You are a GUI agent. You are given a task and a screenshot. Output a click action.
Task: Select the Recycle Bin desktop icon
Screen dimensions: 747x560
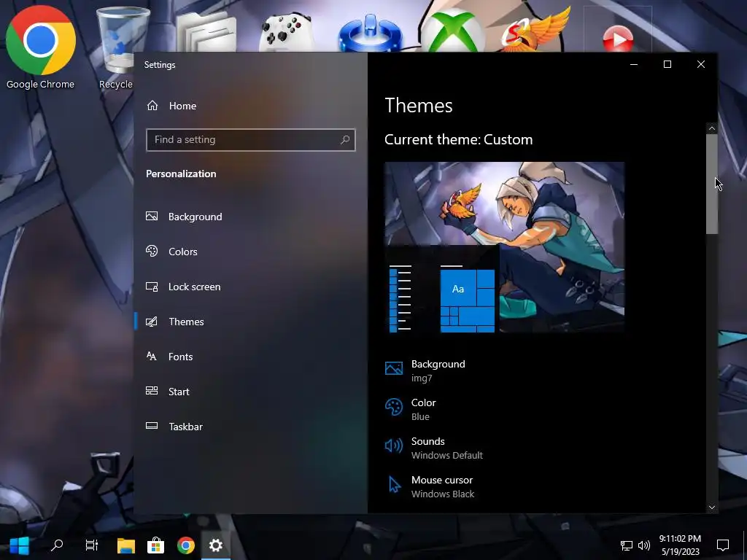click(x=116, y=46)
